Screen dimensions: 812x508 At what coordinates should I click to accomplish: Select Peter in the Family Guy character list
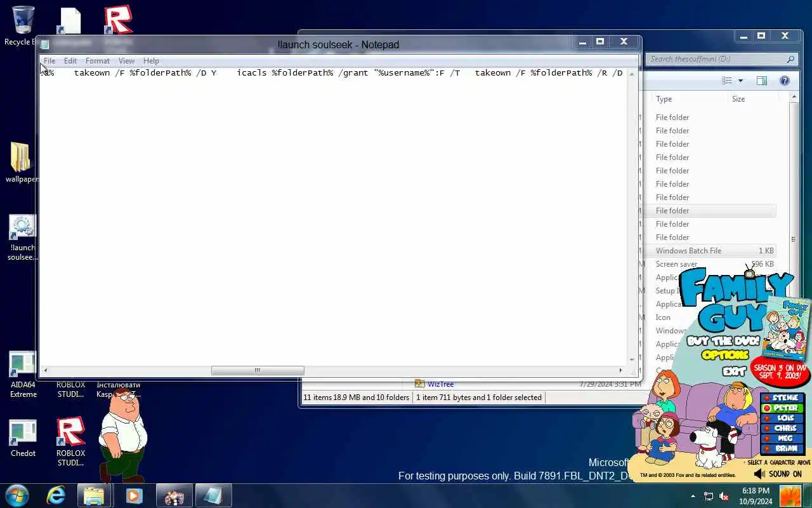[783, 408]
